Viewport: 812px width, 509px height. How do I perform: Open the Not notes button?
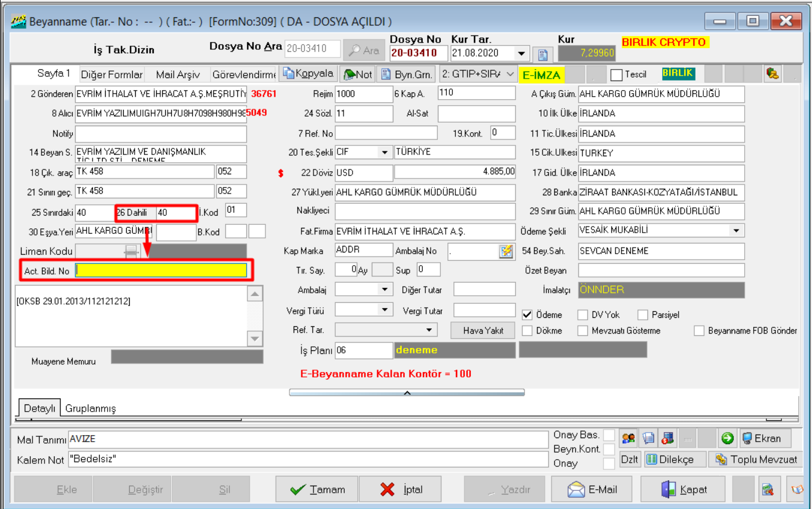coord(357,74)
